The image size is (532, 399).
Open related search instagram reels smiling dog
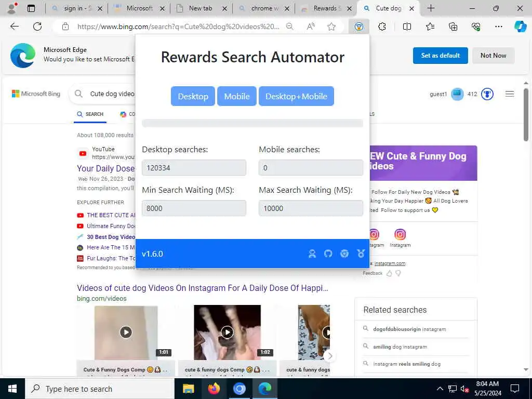406,364
